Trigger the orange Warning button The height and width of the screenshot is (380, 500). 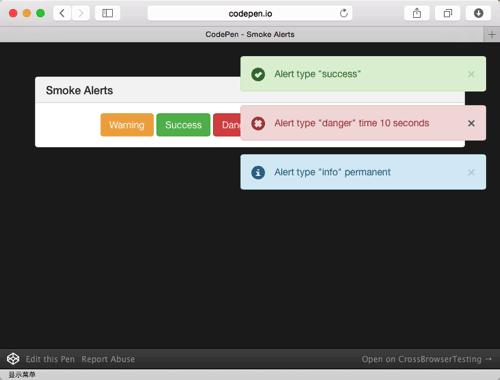point(127,125)
